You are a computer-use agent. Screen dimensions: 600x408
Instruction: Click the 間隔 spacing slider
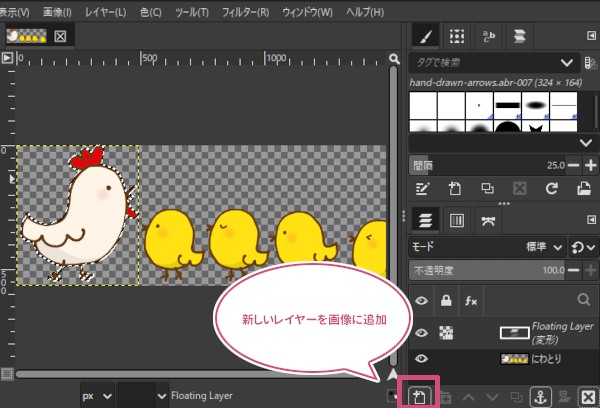pos(487,165)
